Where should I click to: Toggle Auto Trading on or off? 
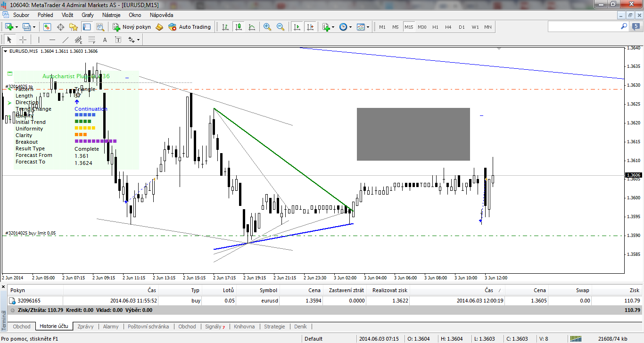tap(190, 27)
